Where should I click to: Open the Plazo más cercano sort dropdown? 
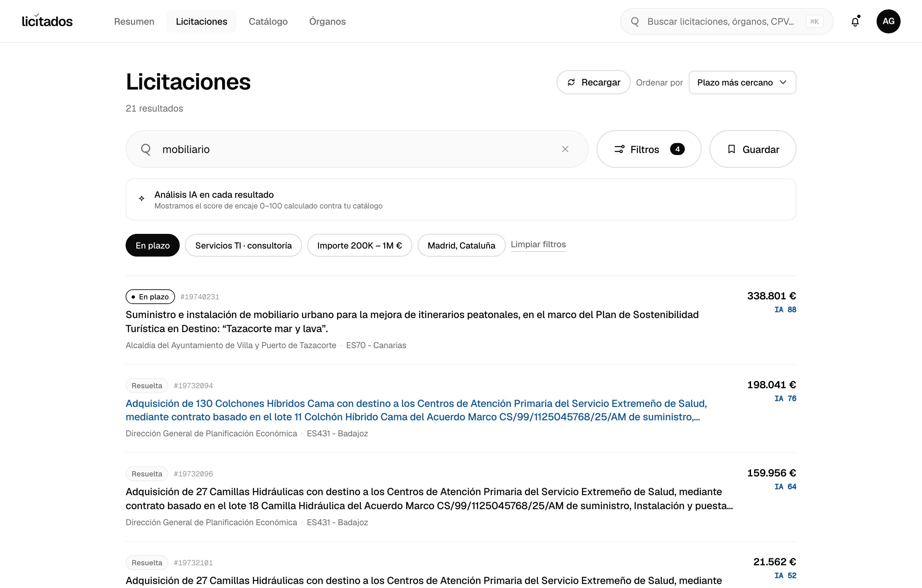pyautogui.click(x=742, y=82)
